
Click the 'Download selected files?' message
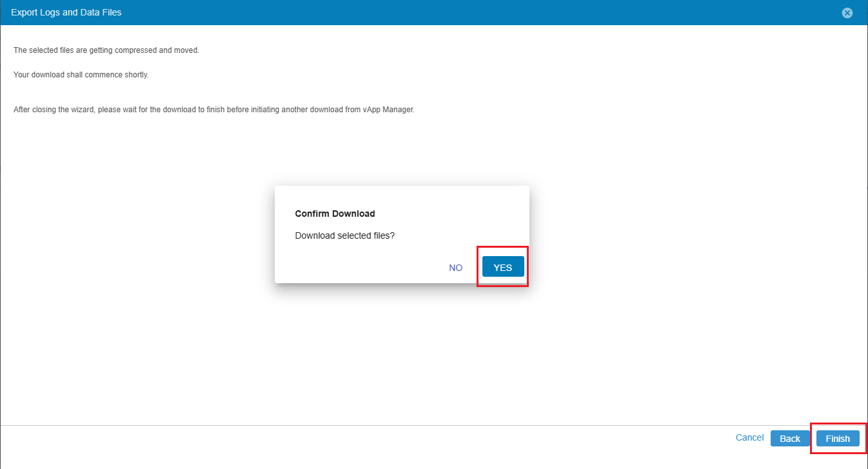pyautogui.click(x=344, y=235)
